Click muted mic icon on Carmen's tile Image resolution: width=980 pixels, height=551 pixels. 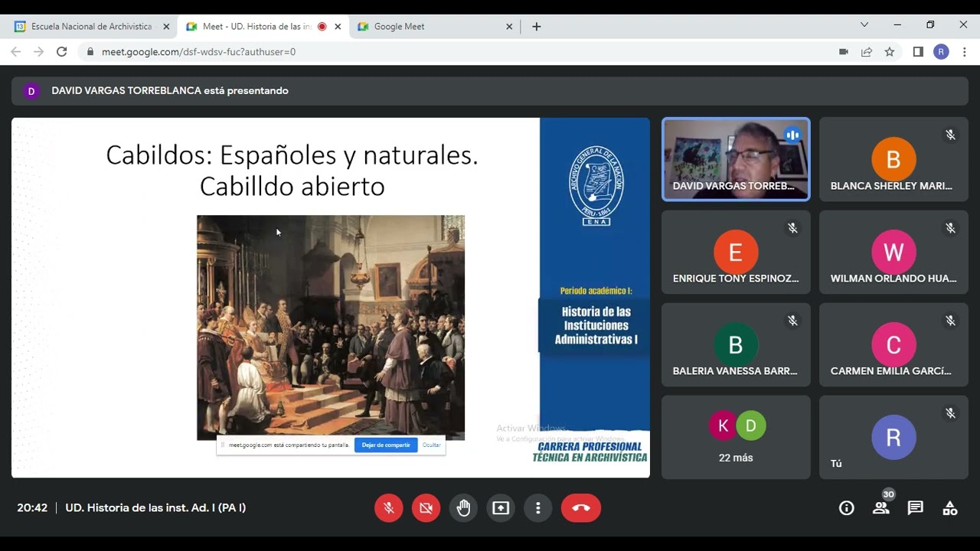click(x=950, y=321)
